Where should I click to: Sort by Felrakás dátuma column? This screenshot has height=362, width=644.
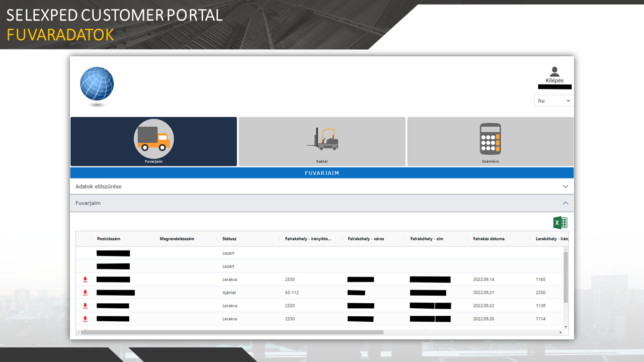pos(489,239)
